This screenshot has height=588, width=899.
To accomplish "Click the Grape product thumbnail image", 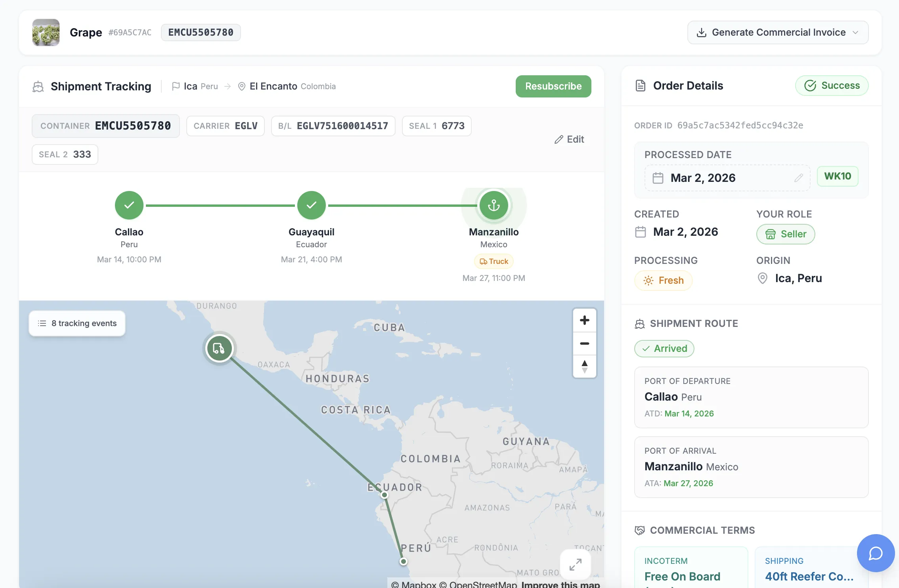I will point(46,32).
